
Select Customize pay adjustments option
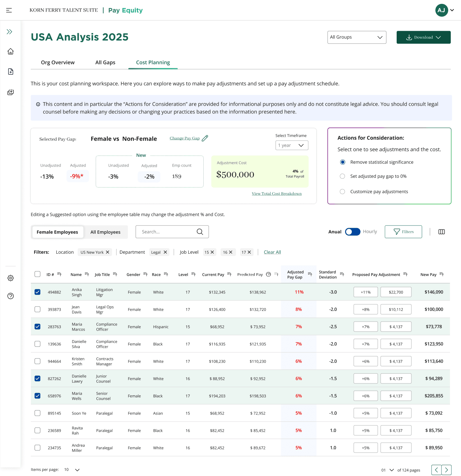[x=343, y=192]
